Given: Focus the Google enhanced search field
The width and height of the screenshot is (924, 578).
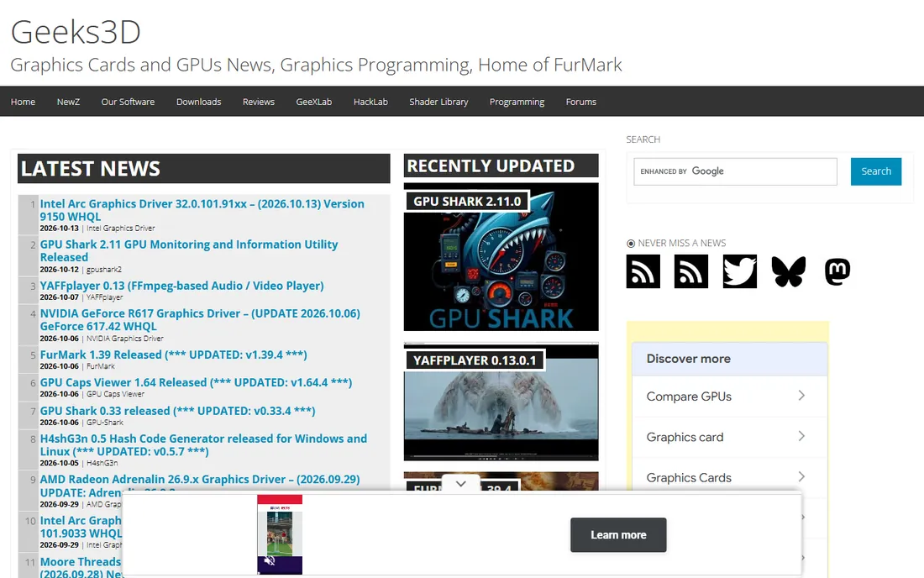Looking at the screenshot, I should coord(736,171).
